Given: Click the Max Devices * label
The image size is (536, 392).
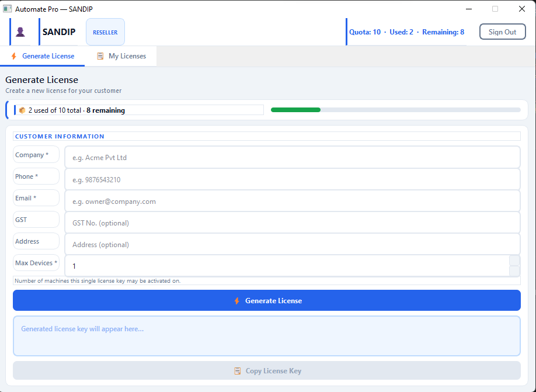Looking at the screenshot, I should coord(36,263).
